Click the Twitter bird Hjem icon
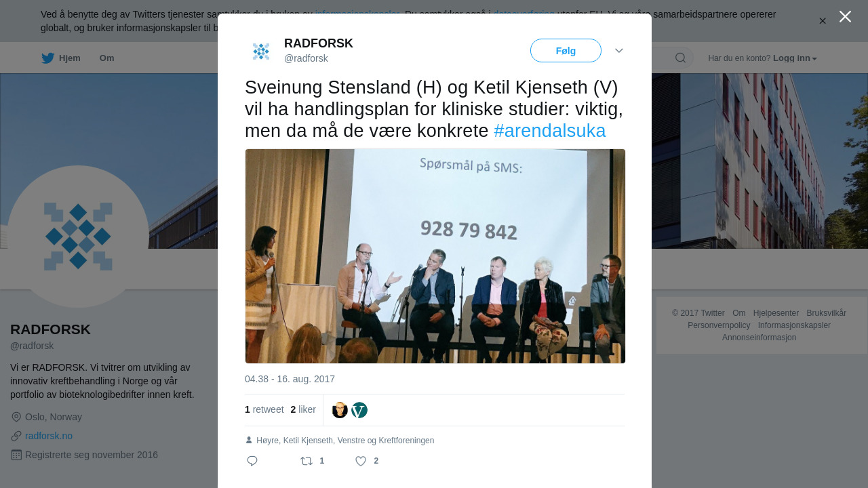This screenshot has height=488, width=868. (x=47, y=58)
